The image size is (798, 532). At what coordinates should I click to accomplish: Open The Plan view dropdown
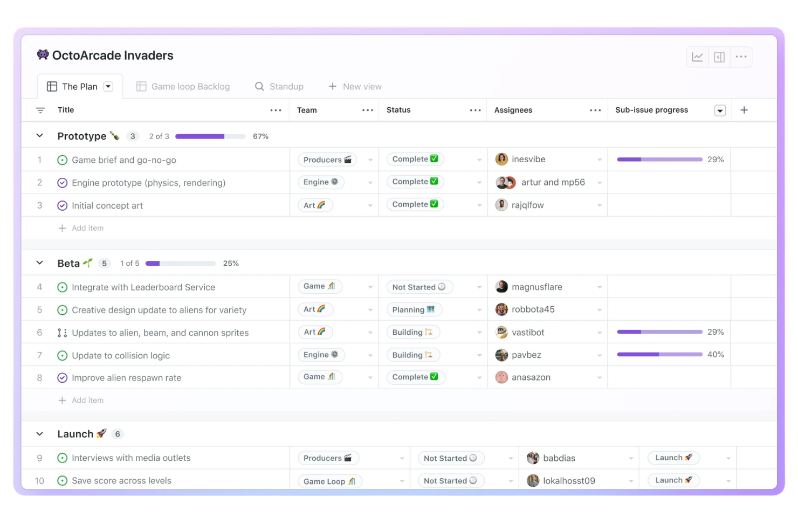(x=108, y=86)
